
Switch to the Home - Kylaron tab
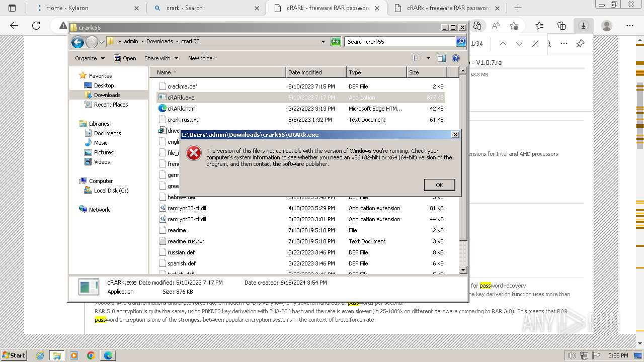[88, 8]
